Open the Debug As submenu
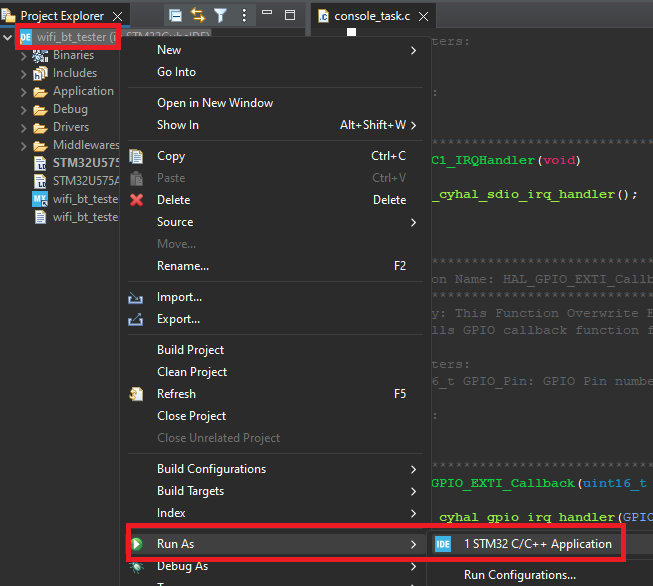653x586 pixels. point(275,566)
